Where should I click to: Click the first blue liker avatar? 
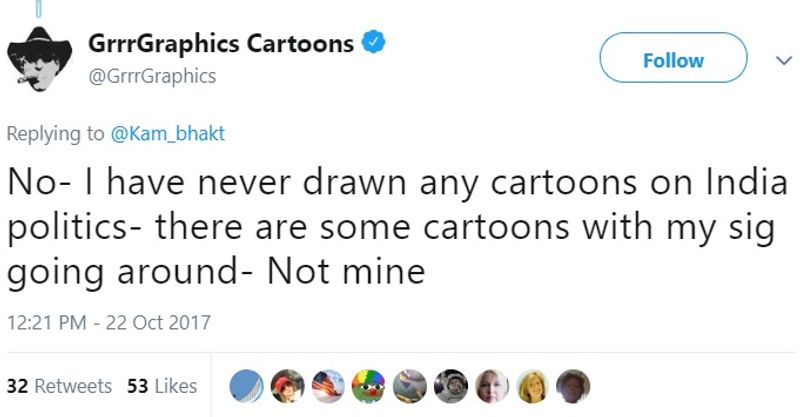[248, 386]
